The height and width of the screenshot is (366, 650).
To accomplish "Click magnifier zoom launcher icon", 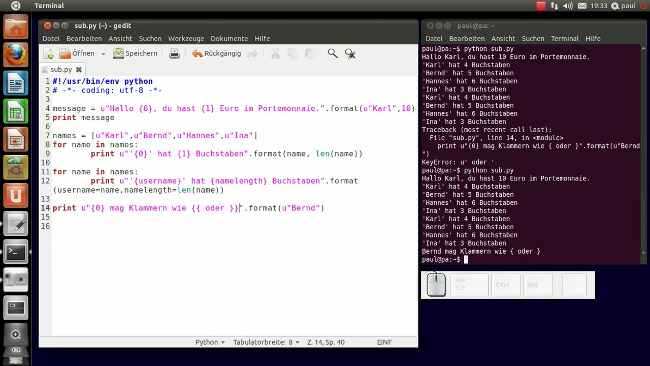I will click(x=16, y=334).
